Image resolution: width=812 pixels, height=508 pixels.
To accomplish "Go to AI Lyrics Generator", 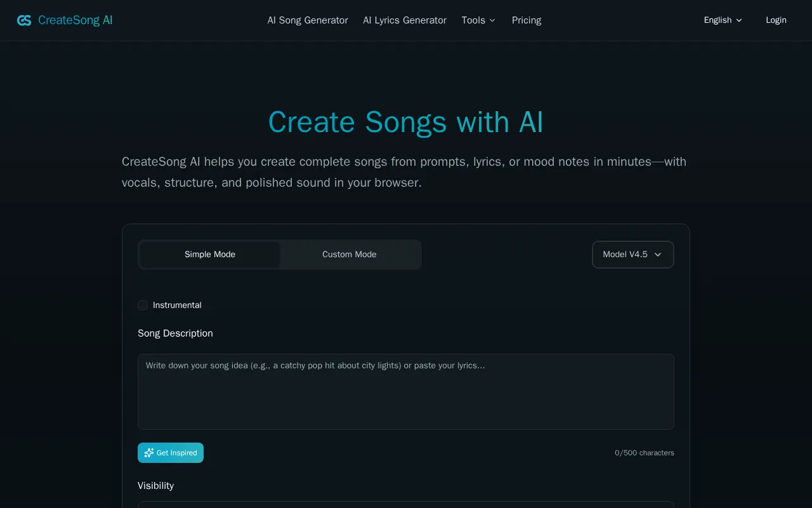I will tap(405, 20).
